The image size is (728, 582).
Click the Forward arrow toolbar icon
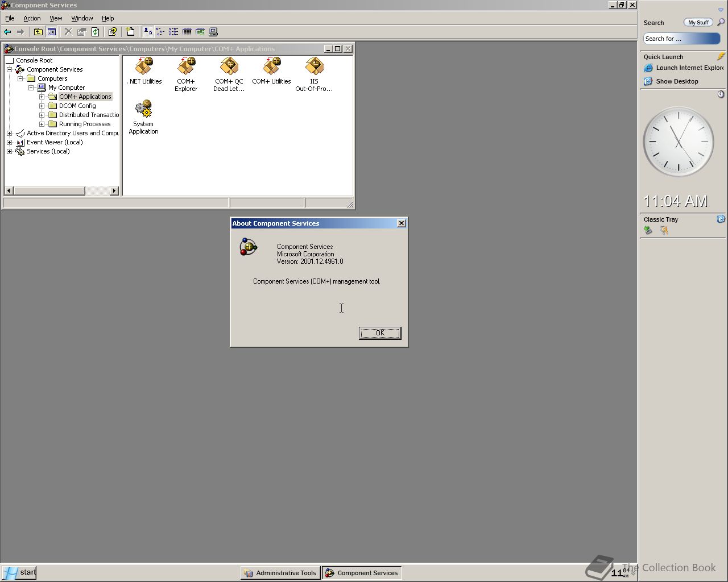[x=20, y=32]
